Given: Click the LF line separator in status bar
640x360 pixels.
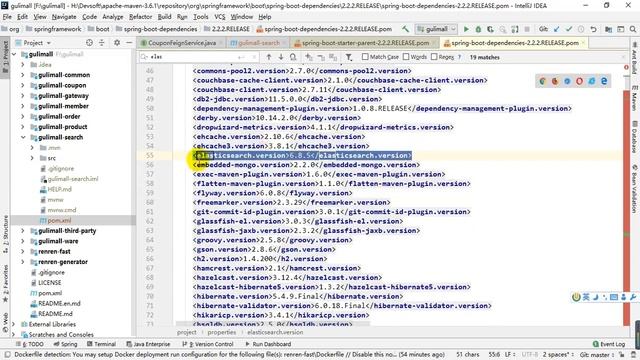Looking at the screenshot, I should click(x=509, y=355).
